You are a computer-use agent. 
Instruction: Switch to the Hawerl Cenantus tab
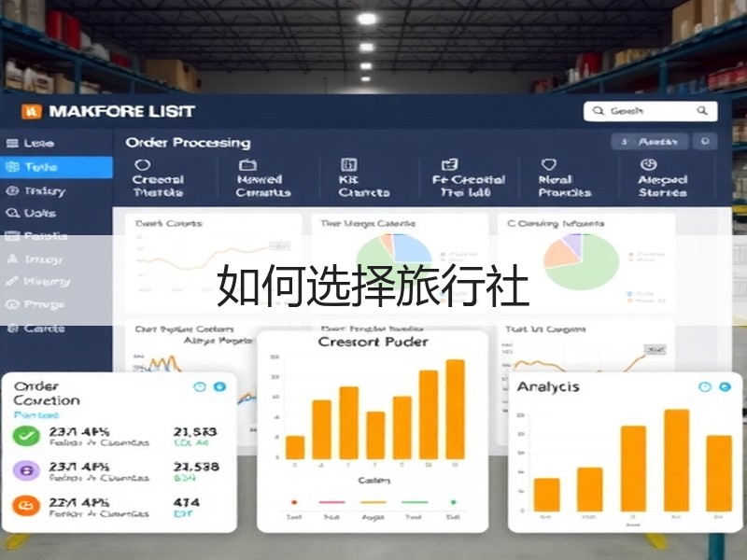click(263, 179)
